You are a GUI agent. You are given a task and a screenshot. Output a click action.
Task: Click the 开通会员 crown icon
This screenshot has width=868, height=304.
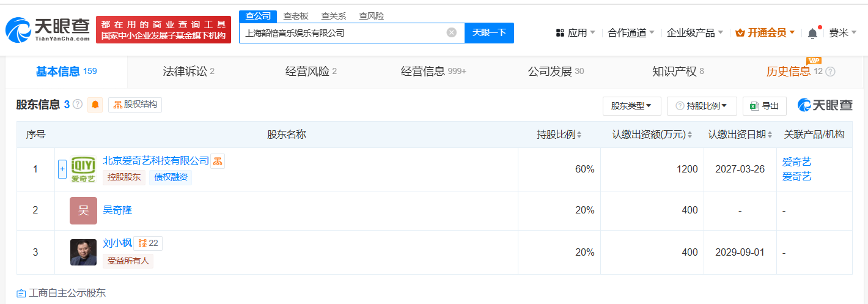739,33
